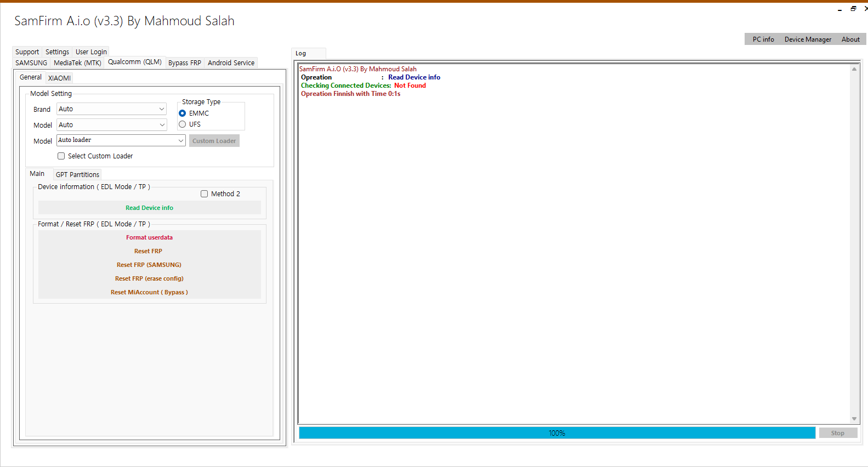The height and width of the screenshot is (467, 868).
Task: Restore the SamFirm window size
Action: 853,9
